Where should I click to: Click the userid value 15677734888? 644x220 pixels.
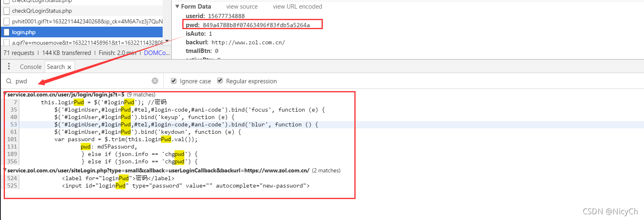pyautogui.click(x=226, y=16)
